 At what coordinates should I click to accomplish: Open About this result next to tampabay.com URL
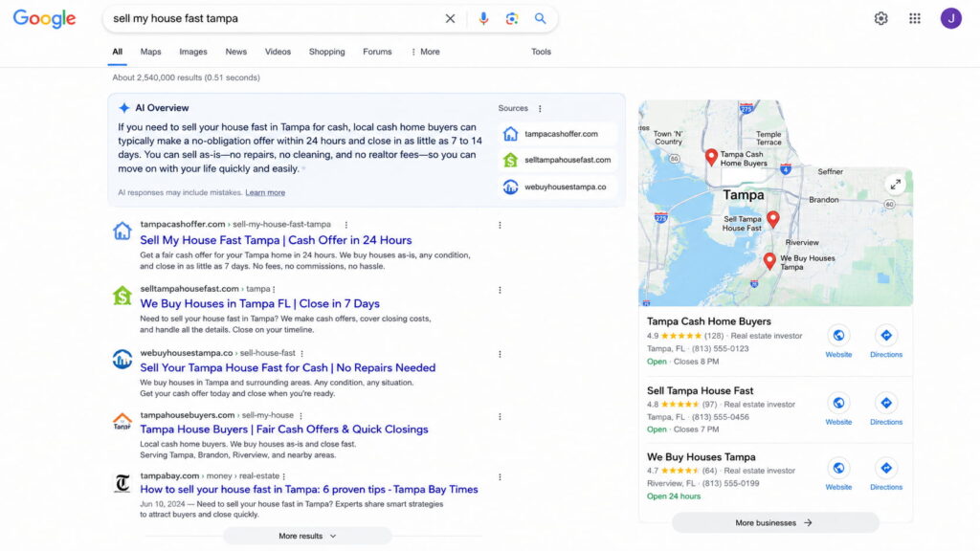[x=283, y=476]
